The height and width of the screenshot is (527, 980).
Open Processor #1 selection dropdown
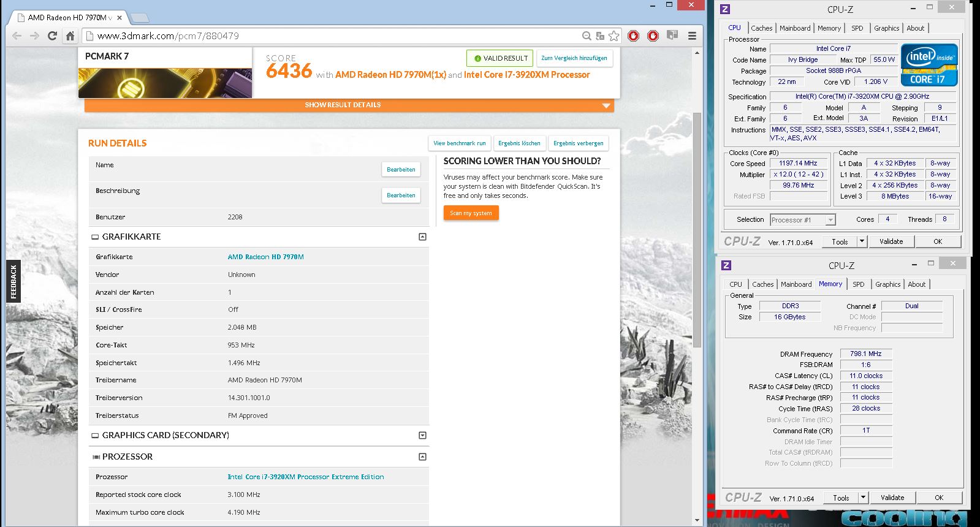[x=803, y=220]
